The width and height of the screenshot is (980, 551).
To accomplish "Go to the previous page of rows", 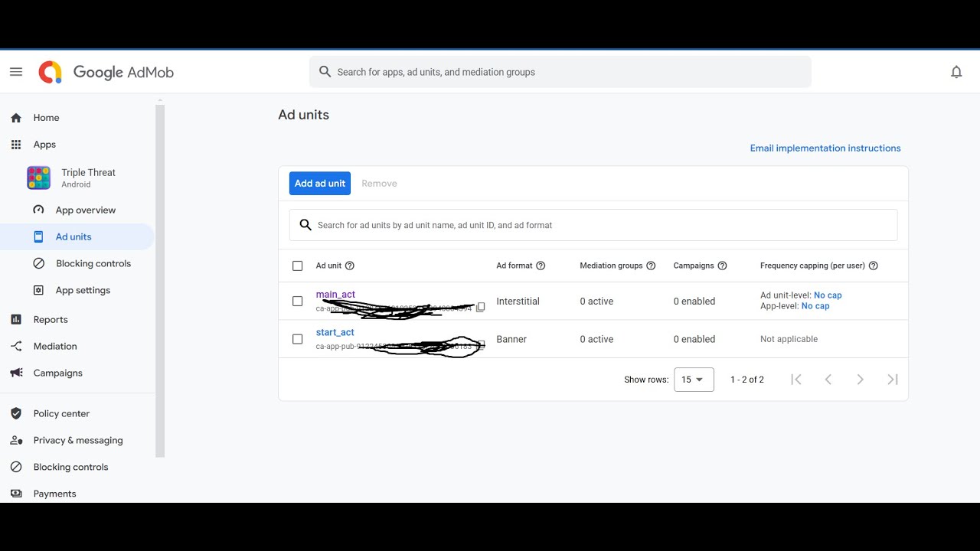I will 828,380.
